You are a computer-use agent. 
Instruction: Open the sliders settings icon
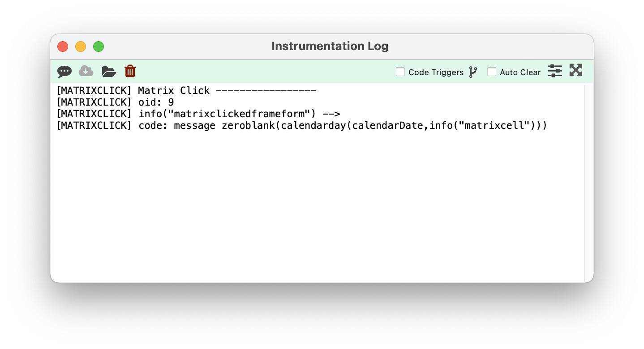(x=555, y=71)
